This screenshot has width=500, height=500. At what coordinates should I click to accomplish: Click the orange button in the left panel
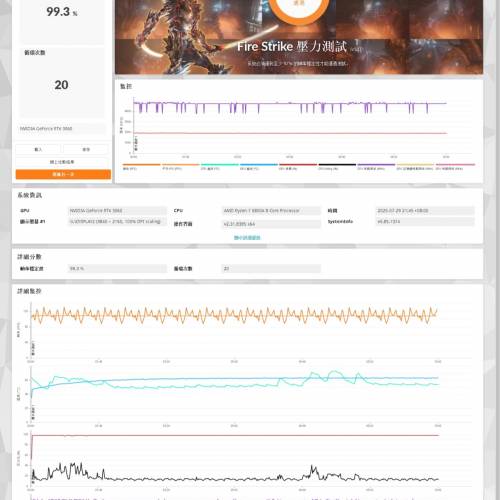tap(63, 174)
